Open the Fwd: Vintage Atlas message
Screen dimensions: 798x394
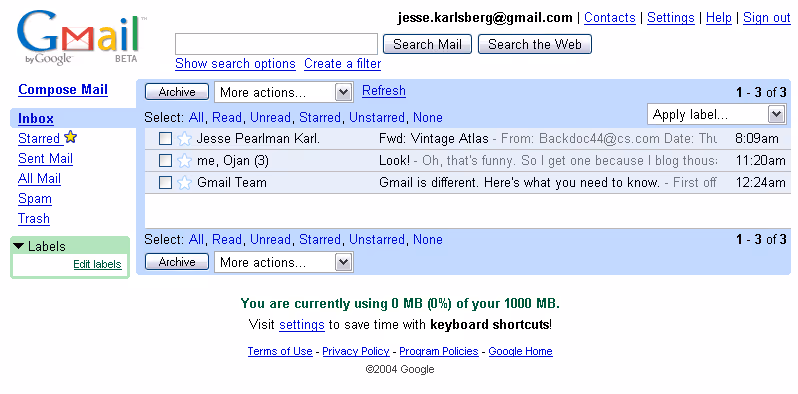coord(434,138)
